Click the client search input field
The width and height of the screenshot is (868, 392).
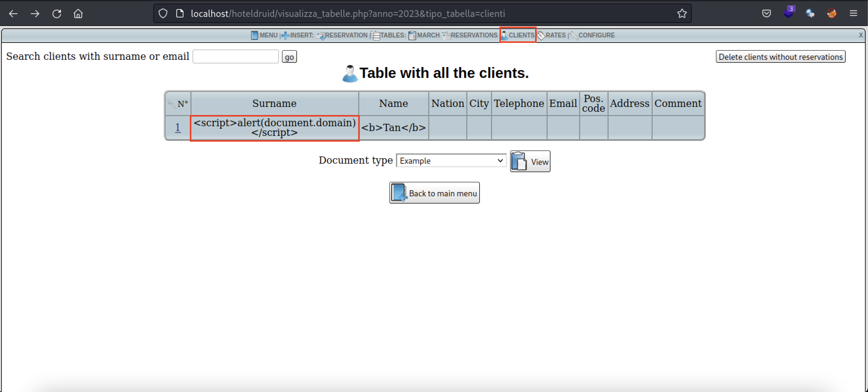235,56
